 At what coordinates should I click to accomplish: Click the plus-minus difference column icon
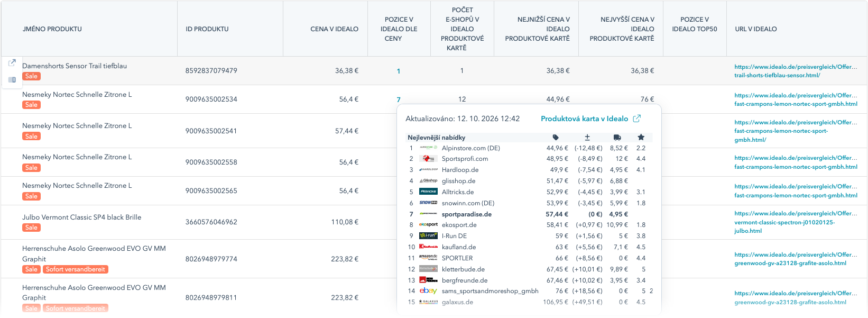[x=587, y=138]
